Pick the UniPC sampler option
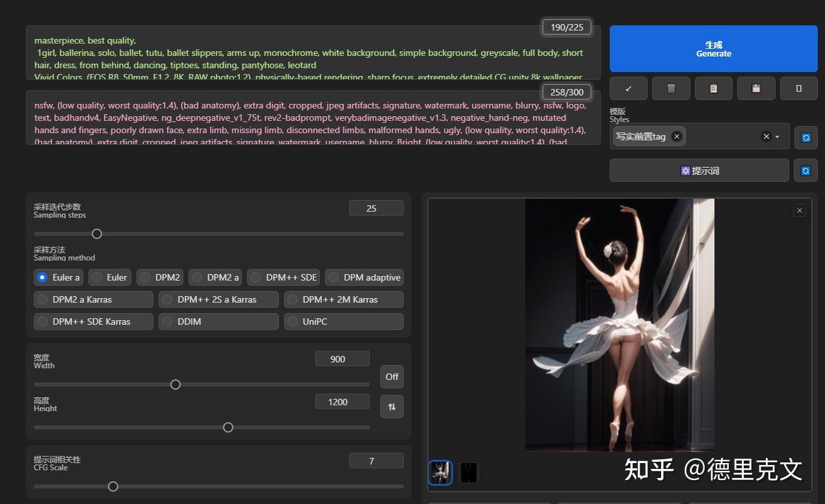Image resolution: width=825 pixels, height=504 pixels. pos(293,321)
